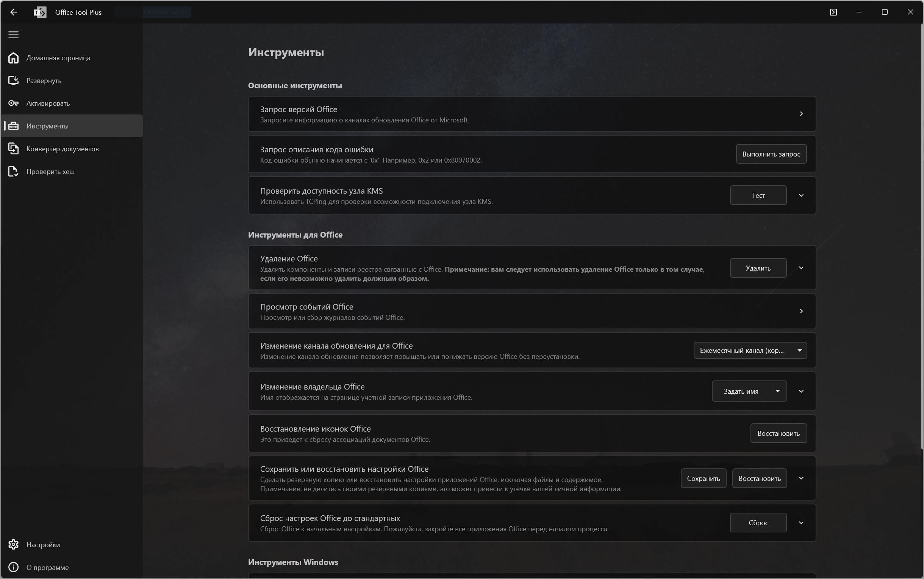Click Восстановить for Office icons

coord(779,433)
